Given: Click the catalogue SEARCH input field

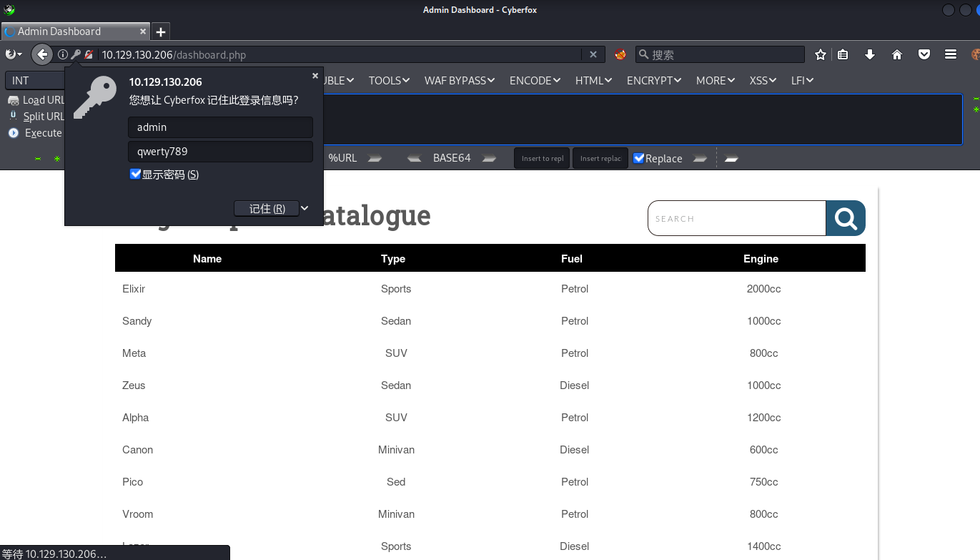Looking at the screenshot, I should coord(736,218).
